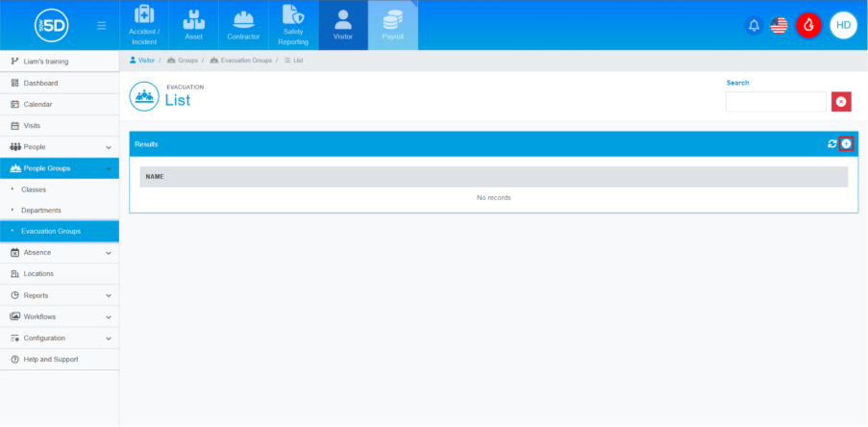Open the HD user profile avatar

point(843,25)
